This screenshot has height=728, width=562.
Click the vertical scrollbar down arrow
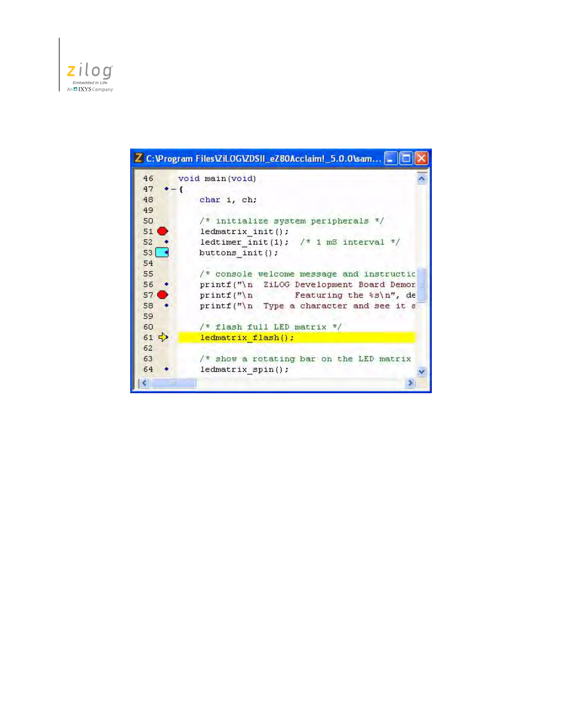(421, 372)
